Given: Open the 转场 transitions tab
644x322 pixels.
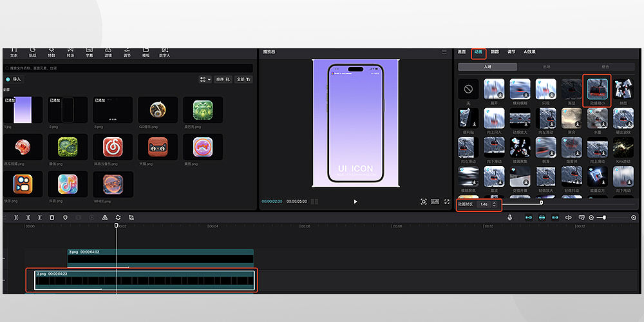Looking at the screenshot, I should click(70, 52).
